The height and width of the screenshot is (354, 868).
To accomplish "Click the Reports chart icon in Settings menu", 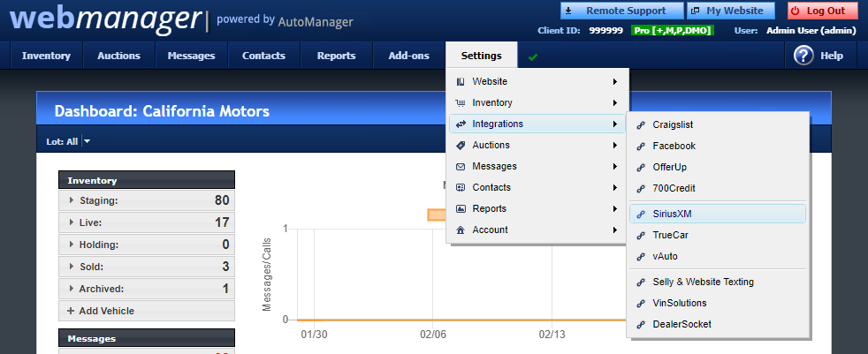I will pos(461,208).
